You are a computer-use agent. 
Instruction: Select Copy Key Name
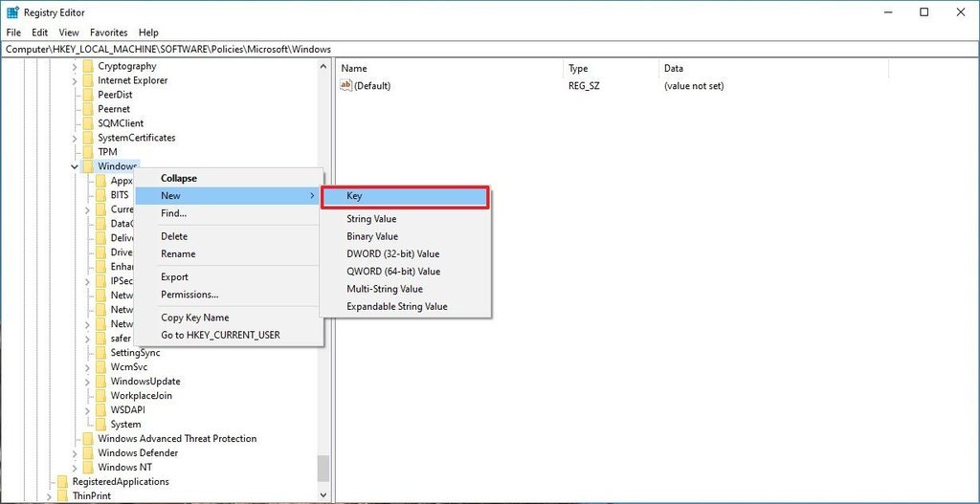[229, 318]
